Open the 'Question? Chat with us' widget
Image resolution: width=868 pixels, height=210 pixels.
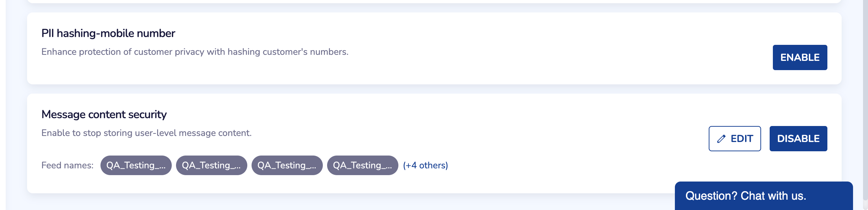[763, 196]
